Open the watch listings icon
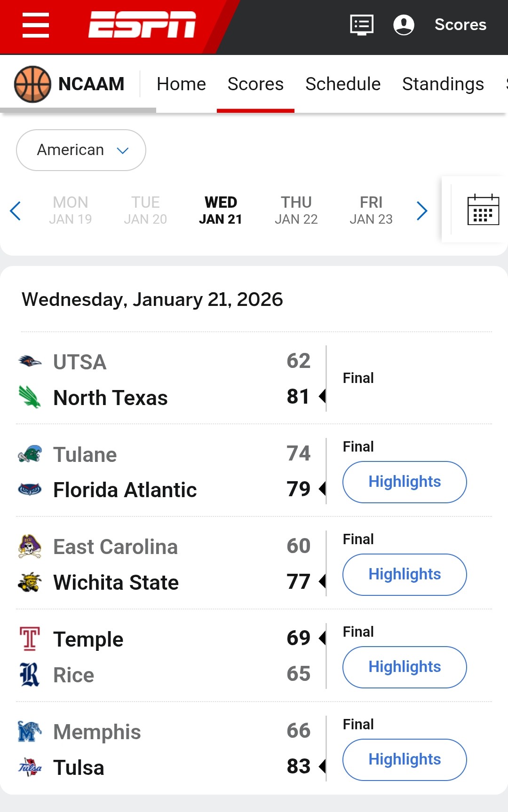 (362, 24)
